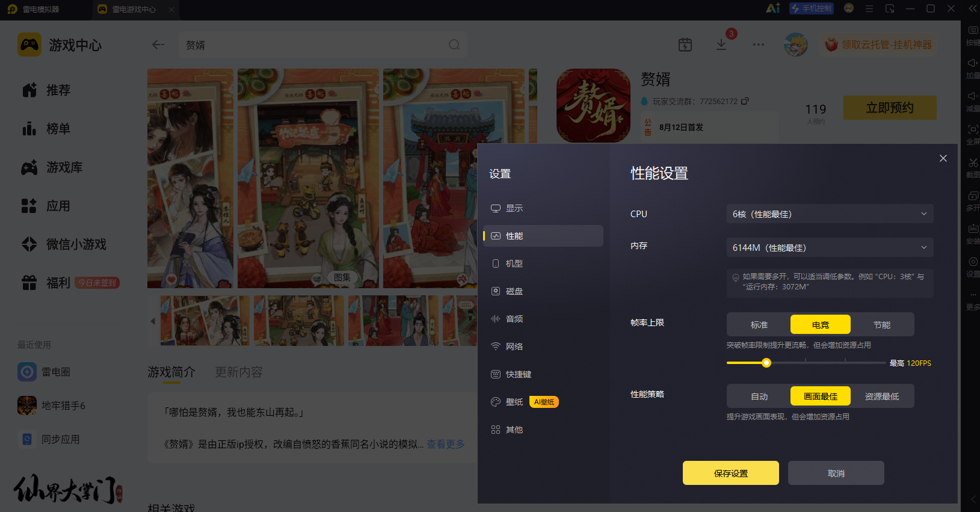Toggle 全屏 fullscreen in right toolbar
This screenshot has height=512, width=980.
(973, 135)
